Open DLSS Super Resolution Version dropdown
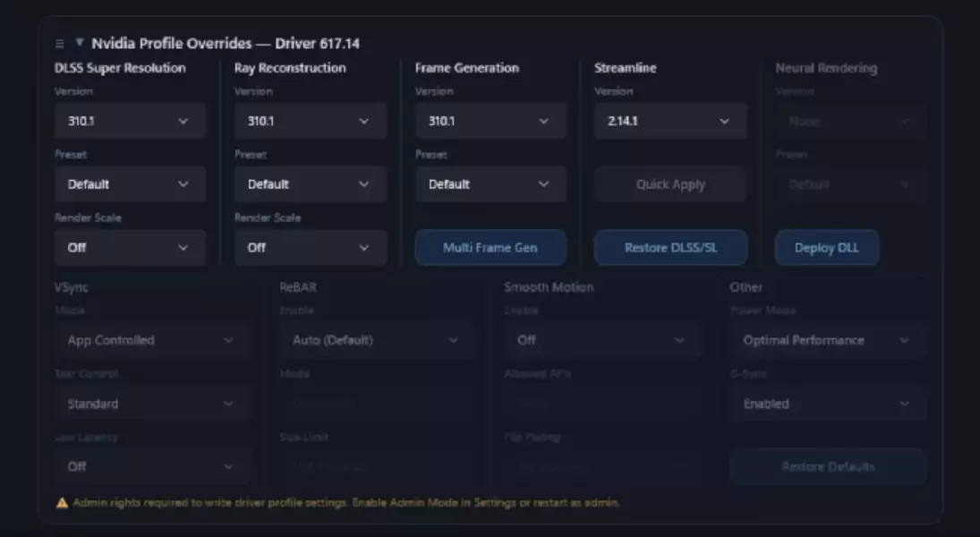 pos(130,122)
